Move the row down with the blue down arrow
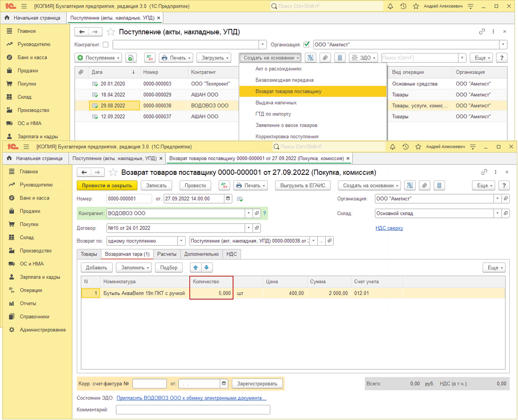The height and width of the screenshot is (420, 518). 206,268
